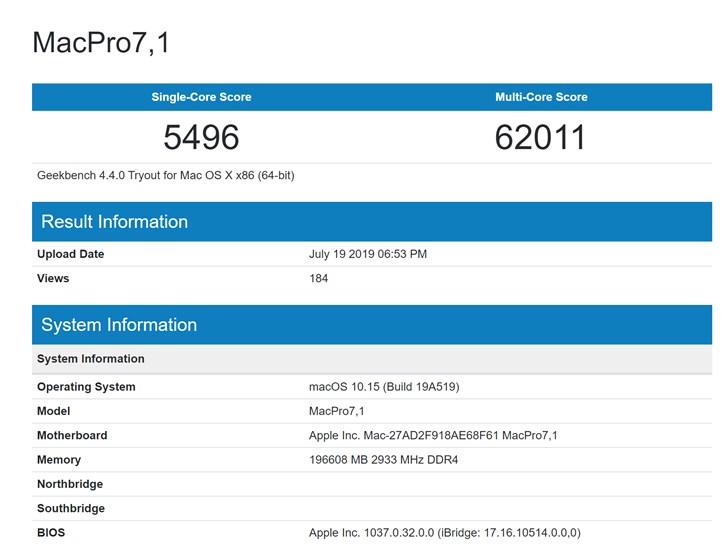Click the gray System Information subheader row

[372, 359]
